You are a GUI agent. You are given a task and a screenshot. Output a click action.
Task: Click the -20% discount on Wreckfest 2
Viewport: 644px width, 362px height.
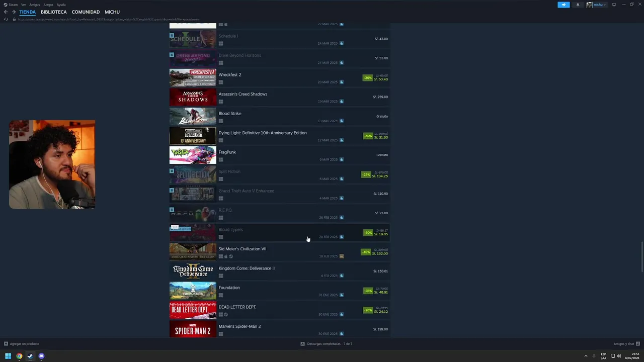368,78
